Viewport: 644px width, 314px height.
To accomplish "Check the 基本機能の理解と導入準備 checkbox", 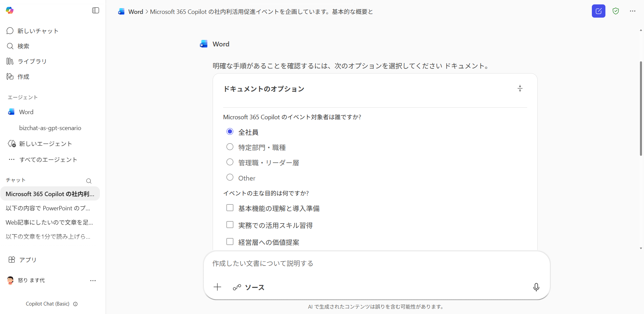I will click(x=230, y=208).
